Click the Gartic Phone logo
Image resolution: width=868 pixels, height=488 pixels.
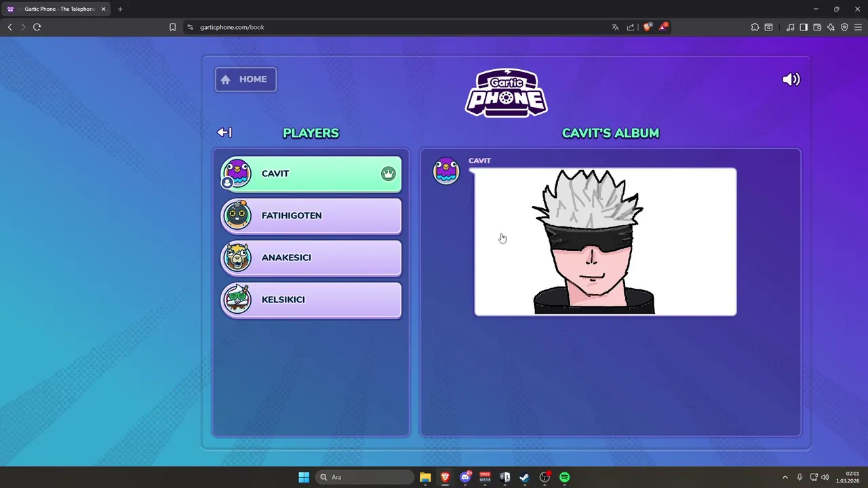(507, 93)
